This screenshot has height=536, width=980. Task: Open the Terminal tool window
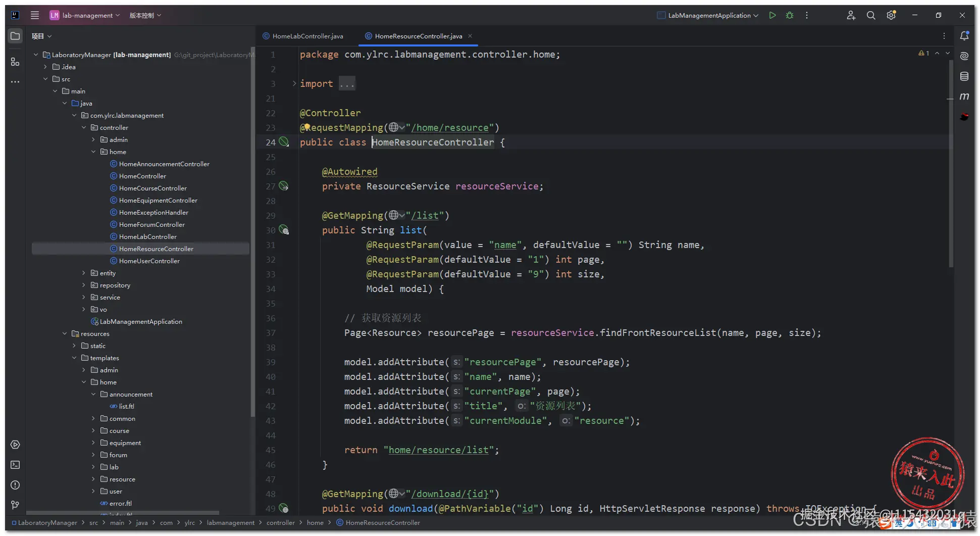pyautogui.click(x=15, y=465)
